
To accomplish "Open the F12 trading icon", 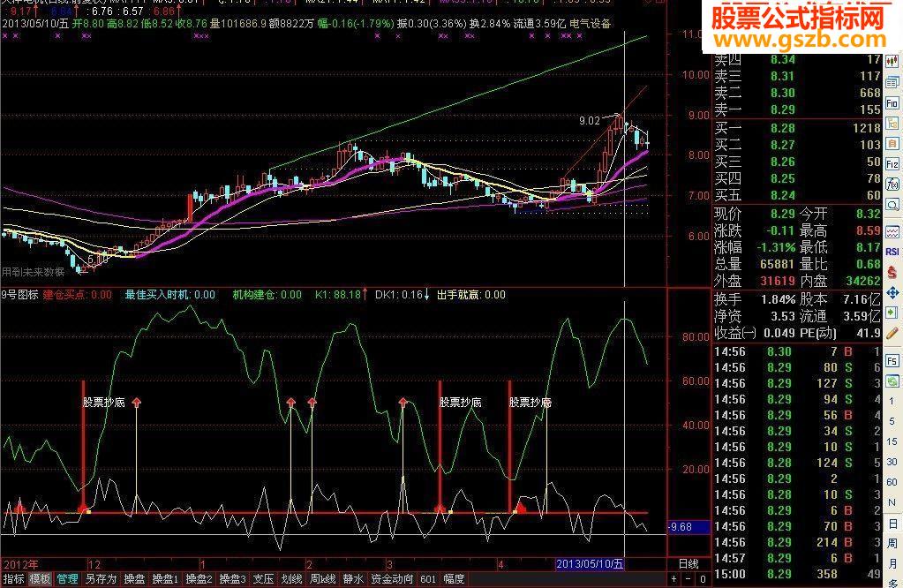I will 892,164.
